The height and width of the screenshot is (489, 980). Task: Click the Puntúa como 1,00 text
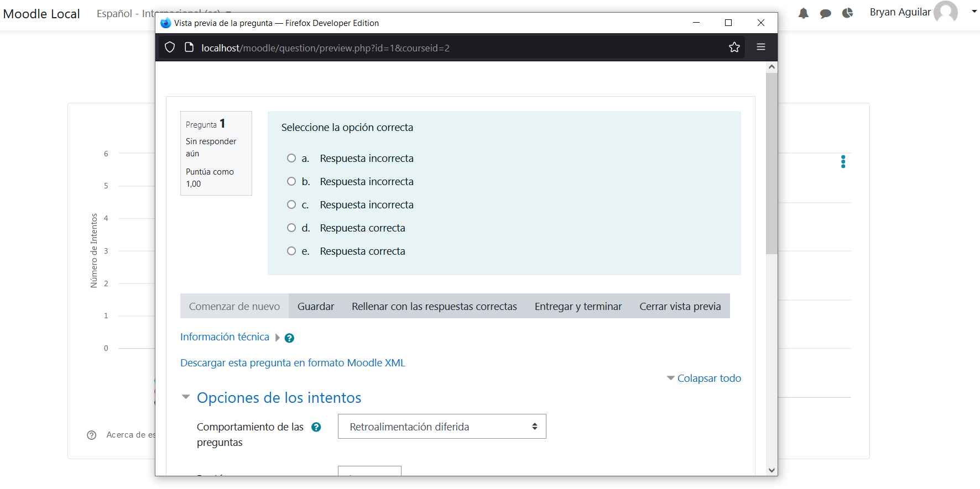click(x=210, y=178)
